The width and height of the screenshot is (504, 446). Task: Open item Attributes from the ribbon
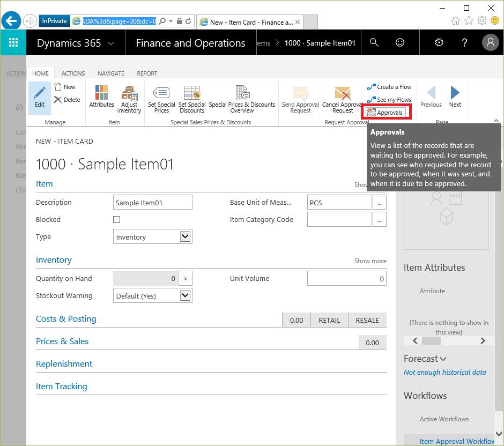pyautogui.click(x=101, y=96)
